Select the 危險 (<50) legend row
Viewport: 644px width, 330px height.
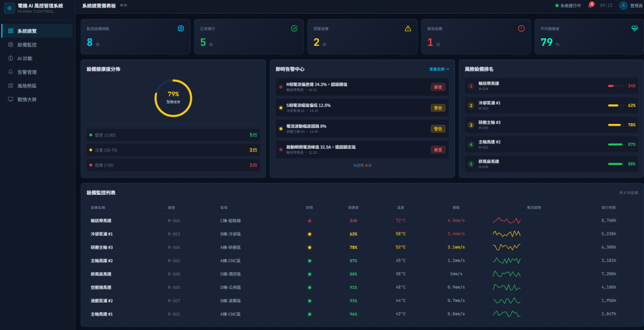(x=174, y=165)
